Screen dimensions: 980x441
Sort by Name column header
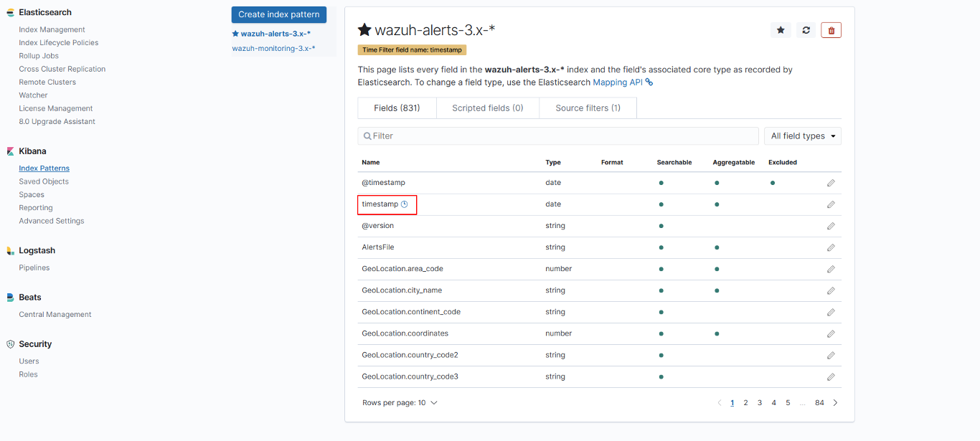(371, 163)
